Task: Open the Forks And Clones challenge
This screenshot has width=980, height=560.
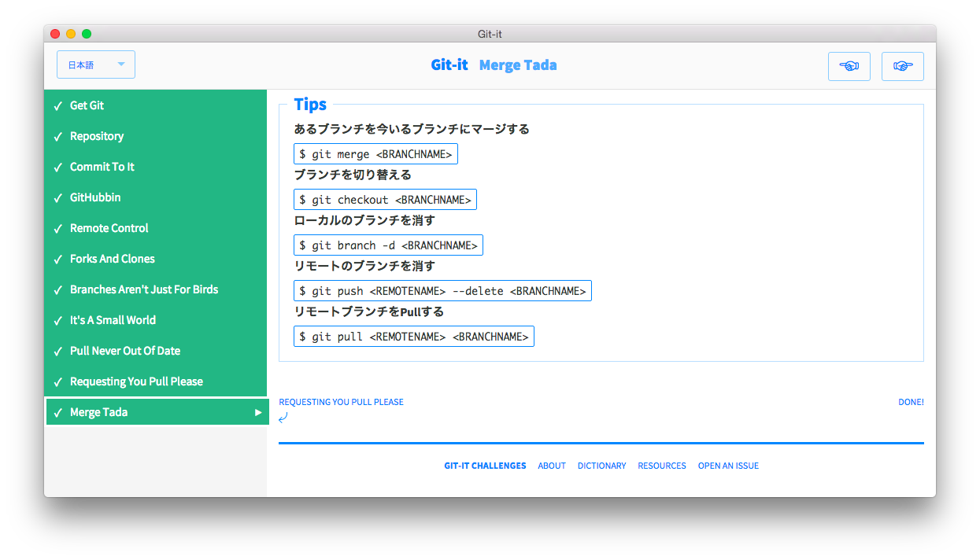Action: click(x=157, y=259)
